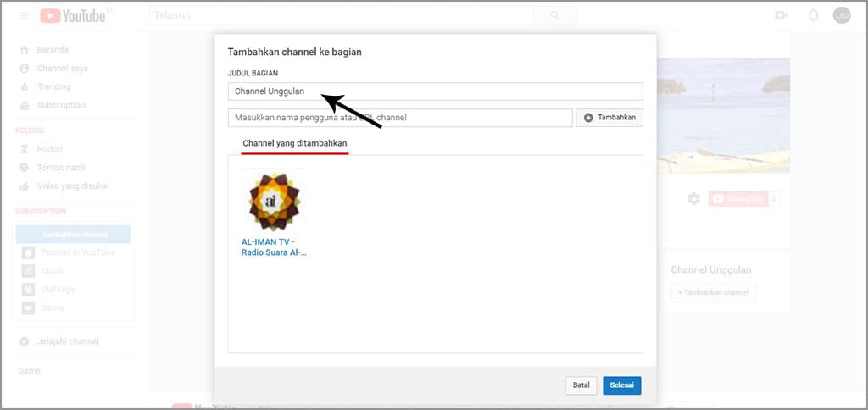Click the SUBSCRIPTION sidebar header
The image size is (868, 410).
[41, 212]
